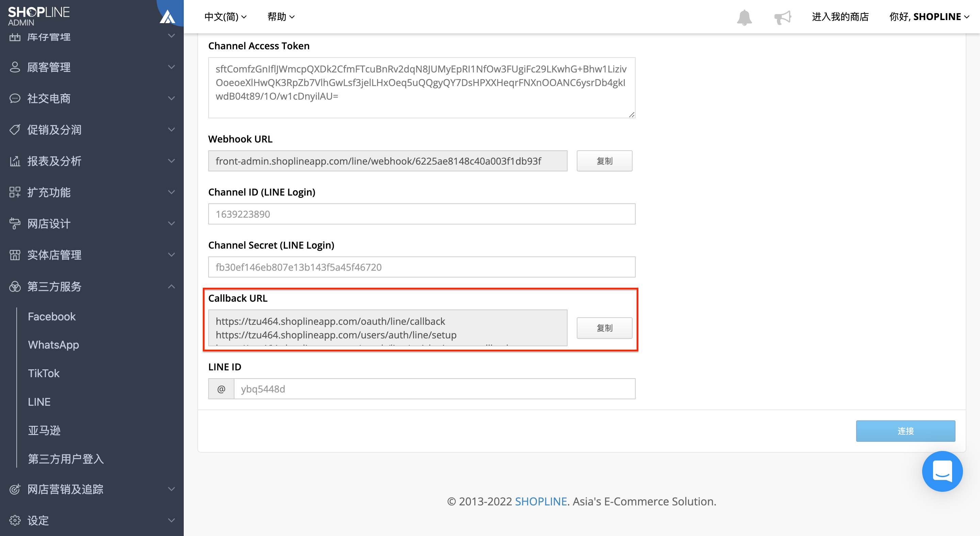
Task: Click the Channel Secret (LINE Login) field
Action: pyautogui.click(x=422, y=267)
